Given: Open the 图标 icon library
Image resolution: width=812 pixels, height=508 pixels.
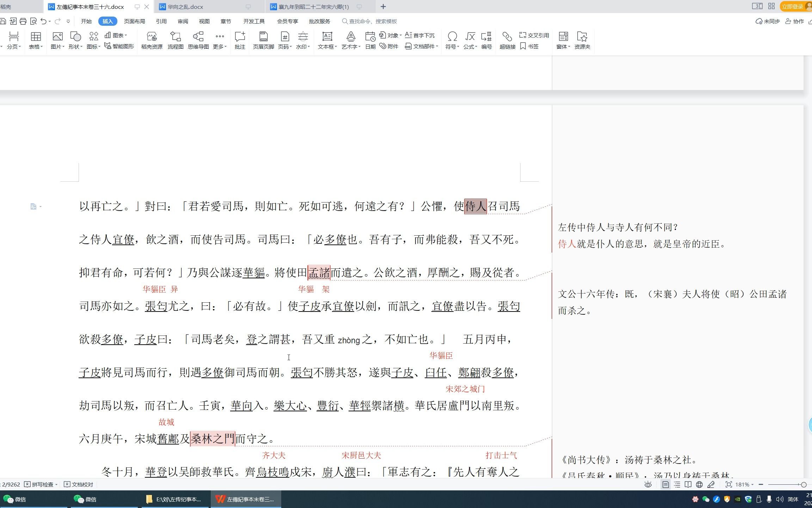Looking at the screenshot, I should [x=93, y=40].
